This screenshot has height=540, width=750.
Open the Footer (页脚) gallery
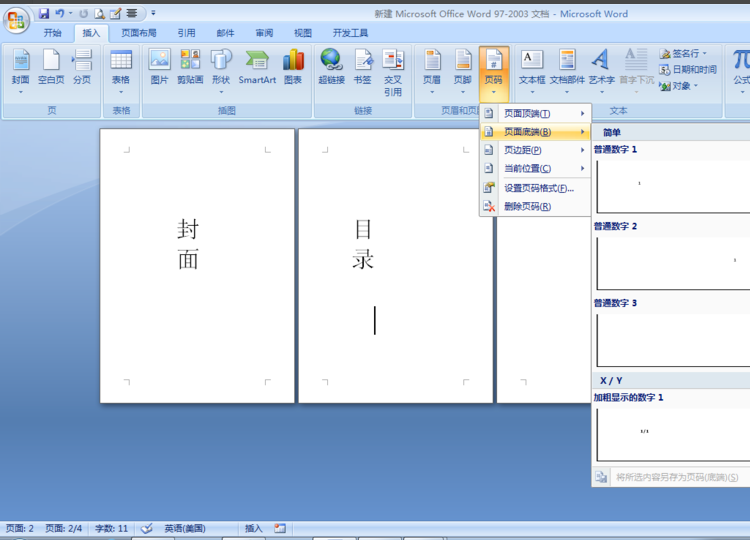463,72
